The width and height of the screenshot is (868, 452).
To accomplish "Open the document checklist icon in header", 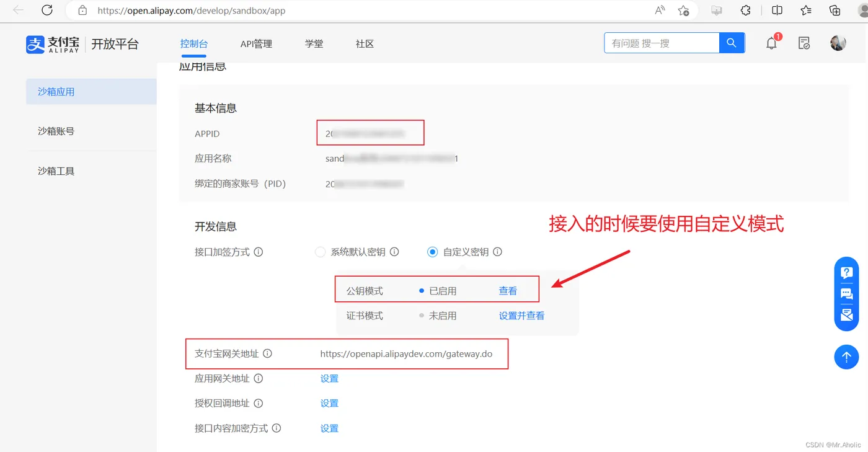I will point(804,43).
